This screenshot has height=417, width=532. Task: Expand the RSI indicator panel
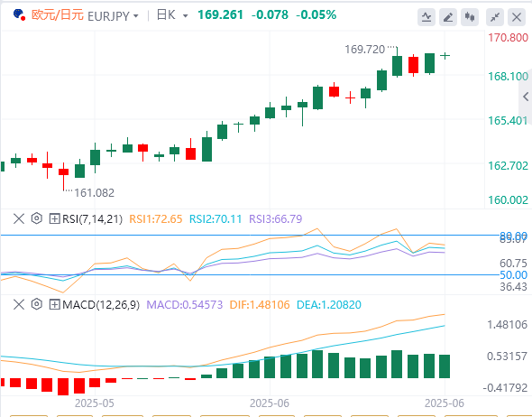(x=55, y=218)
